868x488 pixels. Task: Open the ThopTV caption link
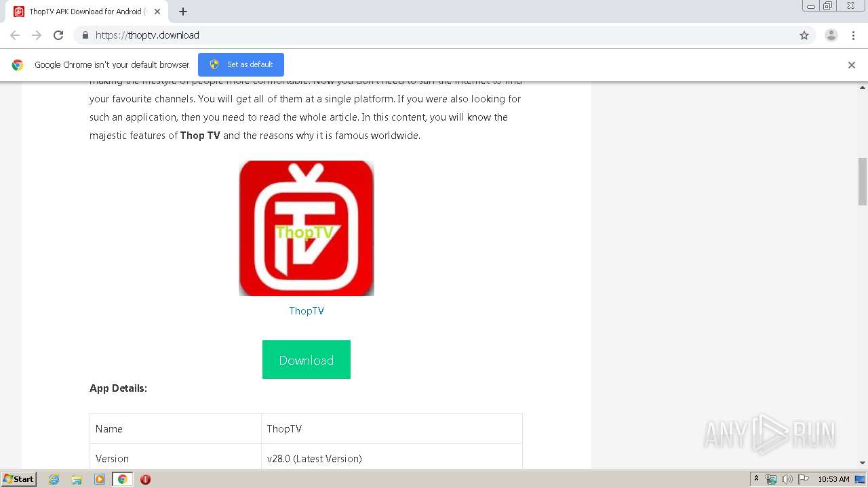coord(307,310)
